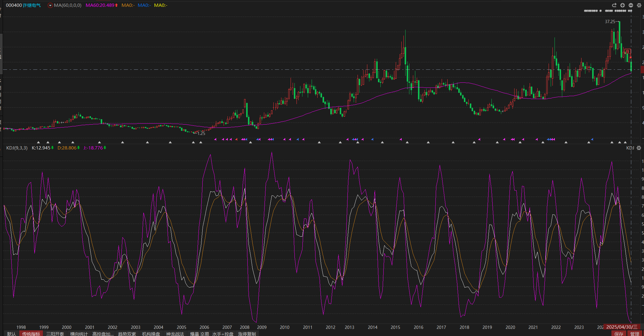The width and height of the screenshot is (644, 336).
Task: Select the 传统指标 tab
Action: 31,334
